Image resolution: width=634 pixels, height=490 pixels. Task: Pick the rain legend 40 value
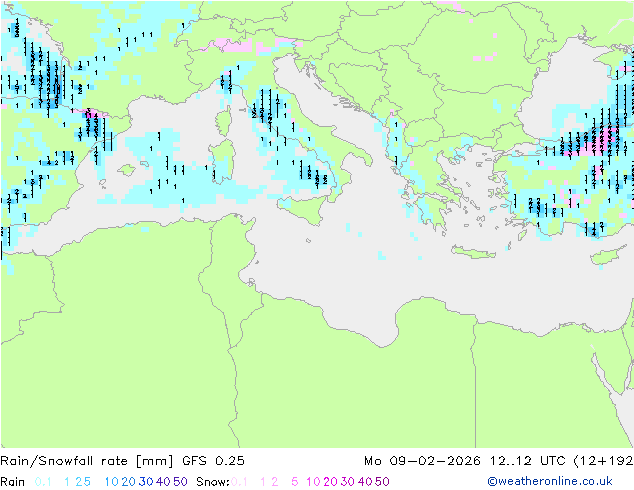[x=163, y=482]
